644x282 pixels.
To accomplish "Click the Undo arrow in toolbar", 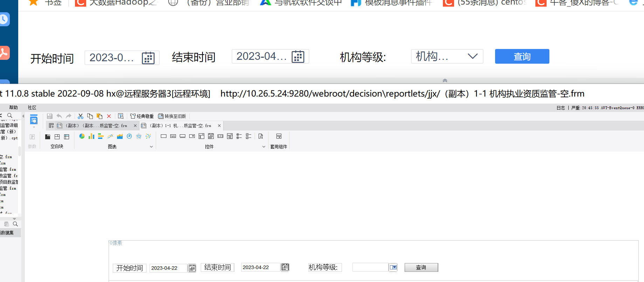I will pyautogui.click(x=59, y=116).
